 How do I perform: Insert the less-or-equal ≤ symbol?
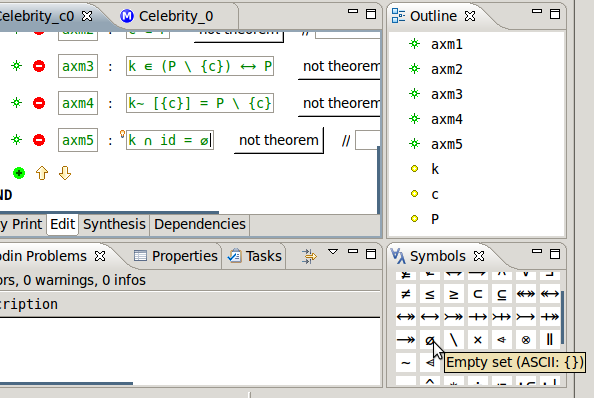pyautogui.click(x=430, y=294)
